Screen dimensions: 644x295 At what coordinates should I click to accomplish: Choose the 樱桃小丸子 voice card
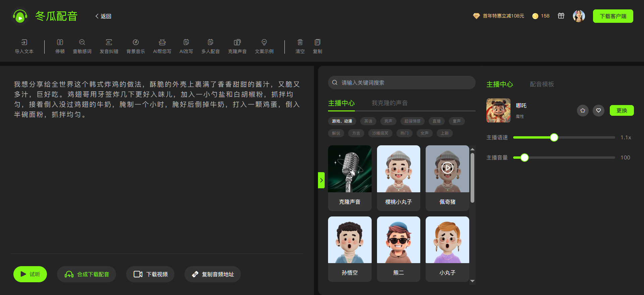pyautogui.click(x=398, y=178)
